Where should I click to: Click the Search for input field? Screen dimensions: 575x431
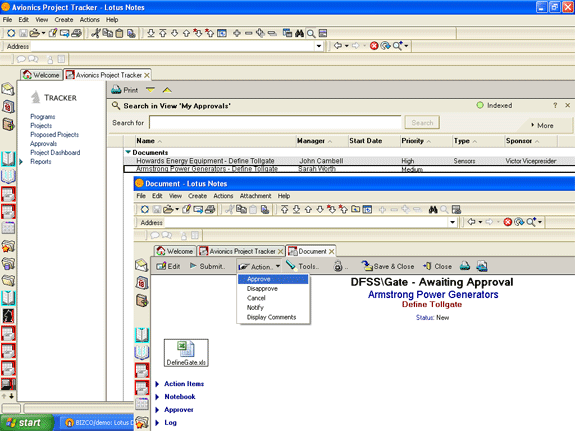275,123
